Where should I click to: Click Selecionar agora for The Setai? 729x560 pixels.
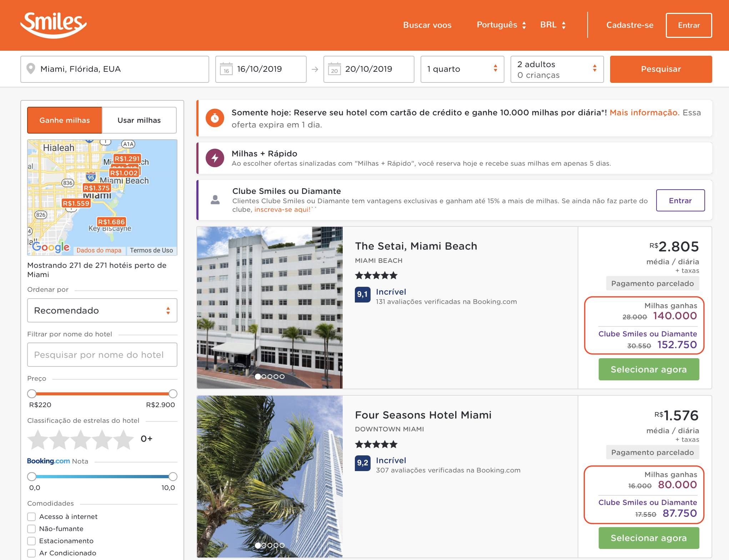click(649, 369)
